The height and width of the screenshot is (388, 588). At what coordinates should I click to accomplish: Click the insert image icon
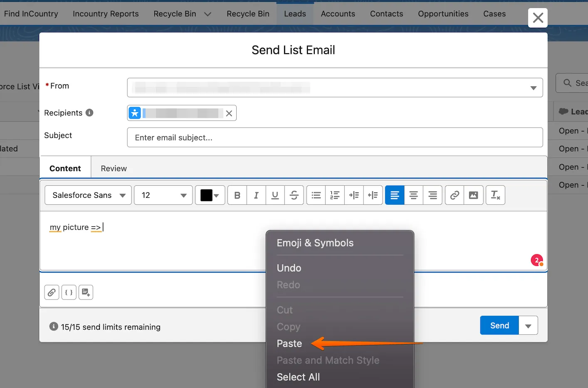coord(473,195)
